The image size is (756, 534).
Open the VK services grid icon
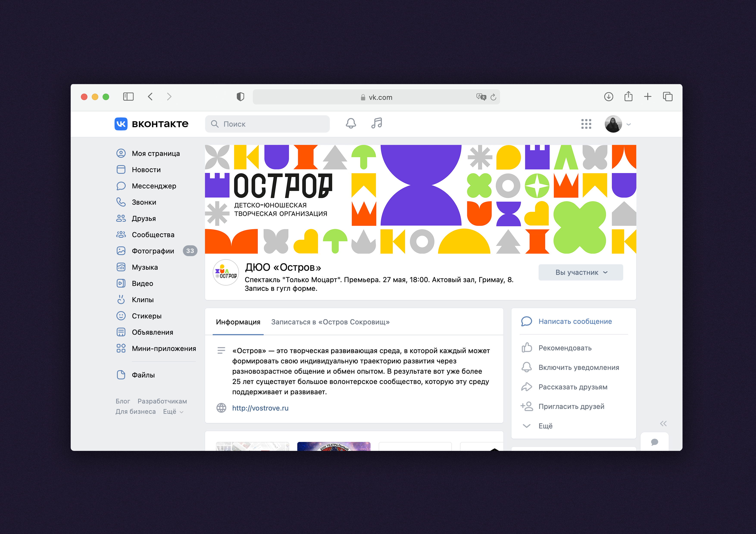[586, 124]
